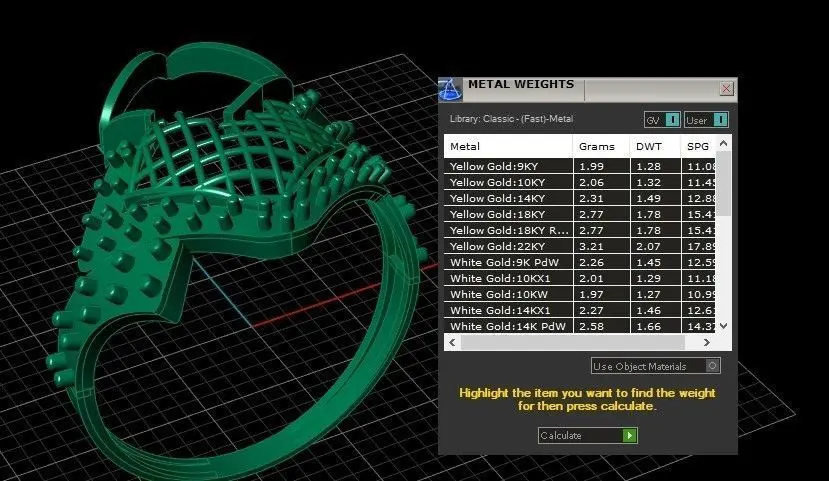Screen dimensions: 829x481
Task: Click the green arrow on Calculate
Action: coord(629,436)
